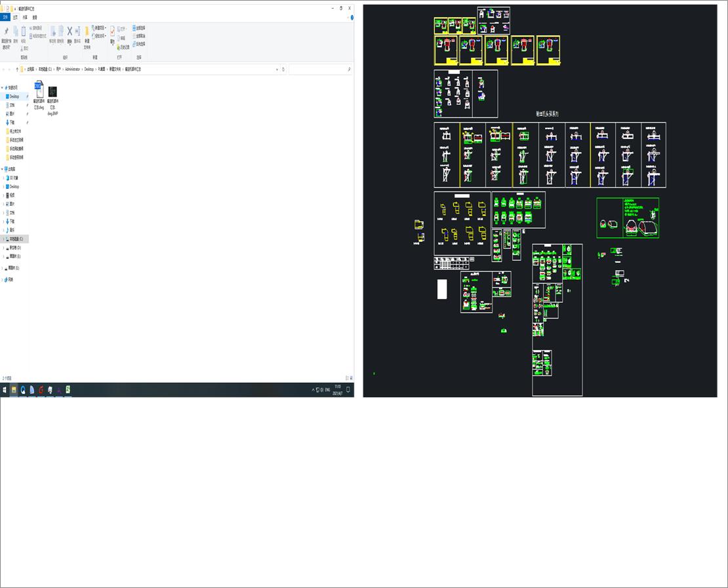The width and height of the screenshot is (728, 588).
Task: Click Invert selection in the ribbon
Action: [139, 44]
